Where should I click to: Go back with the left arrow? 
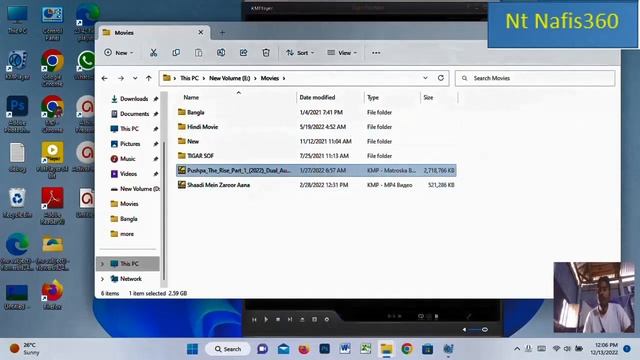pyautogui.click(x=104, y=78)
